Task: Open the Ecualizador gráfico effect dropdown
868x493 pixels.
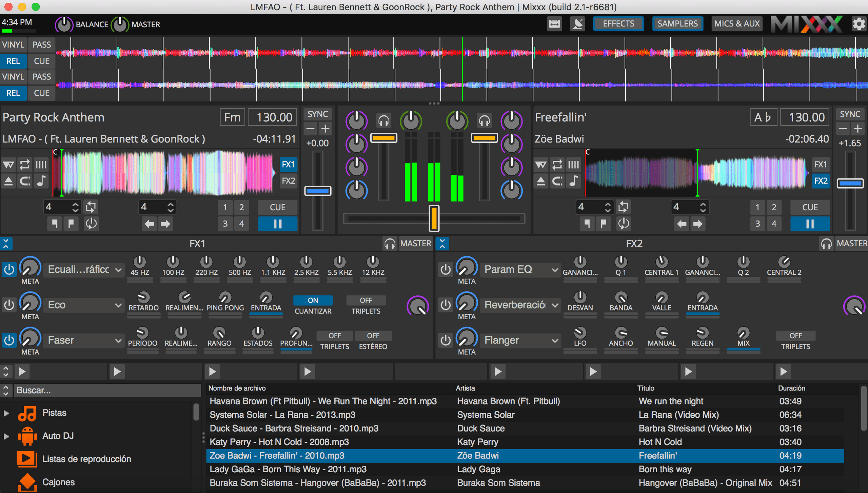Action: pyautogui.click(x=84, y=270)
